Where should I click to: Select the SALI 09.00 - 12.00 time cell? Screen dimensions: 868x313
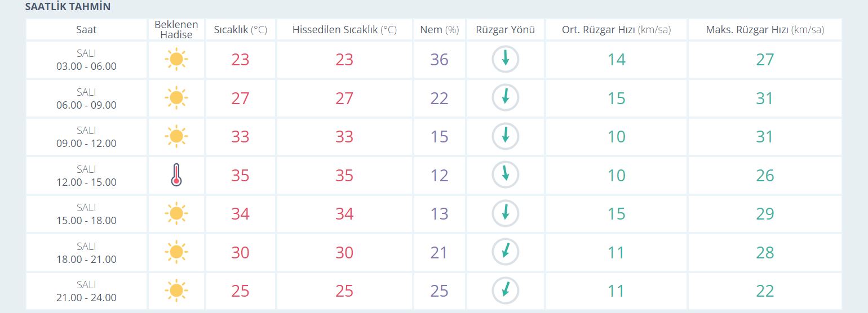coord(86,137)
